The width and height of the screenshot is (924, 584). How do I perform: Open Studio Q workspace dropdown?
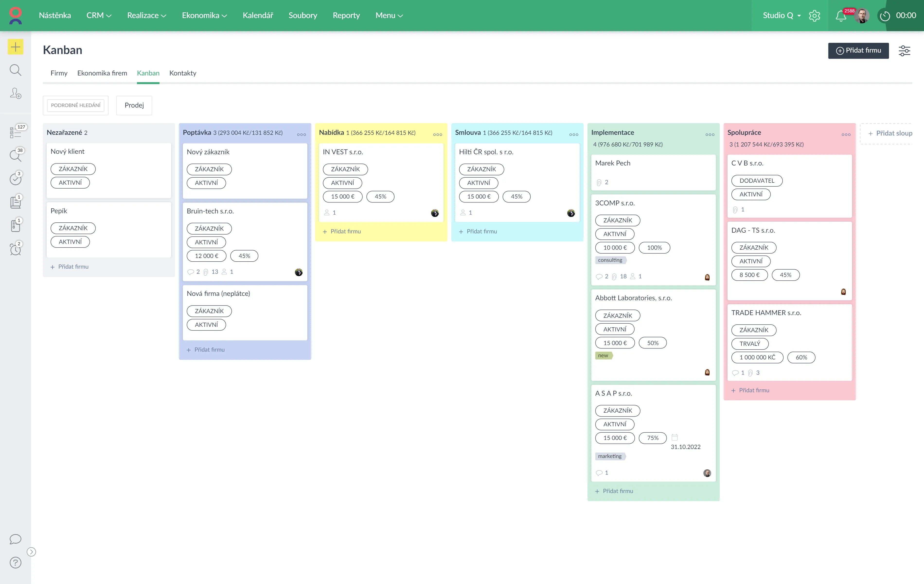point(782,15)
